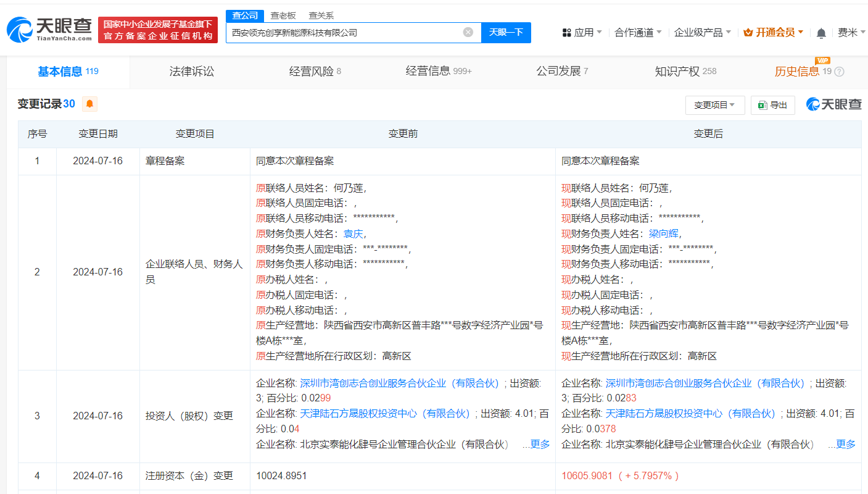The height and width of the screenshot is (494, 868).
Task: Click the Tianyancha watermark logo beside 导出
Action: coord(834,104)
